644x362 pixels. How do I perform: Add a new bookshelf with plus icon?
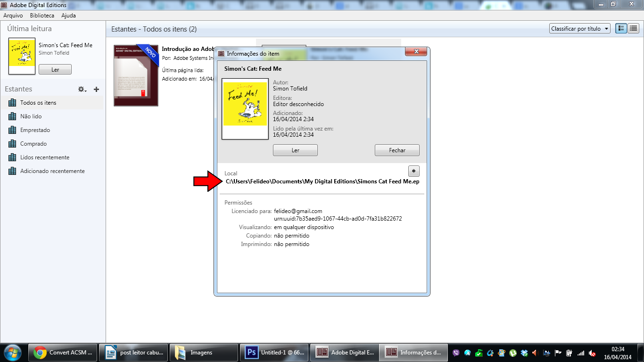[x=97, y=89]
